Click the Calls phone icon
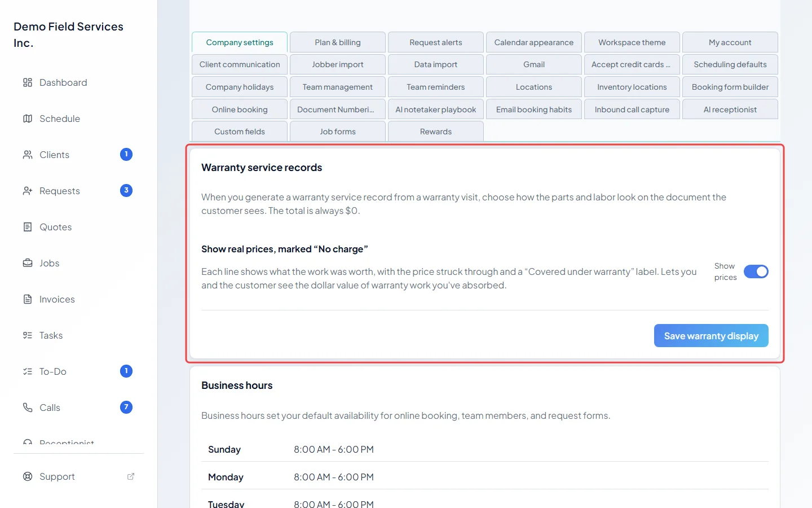Screen dimensions: 812x508 (28, 408)
